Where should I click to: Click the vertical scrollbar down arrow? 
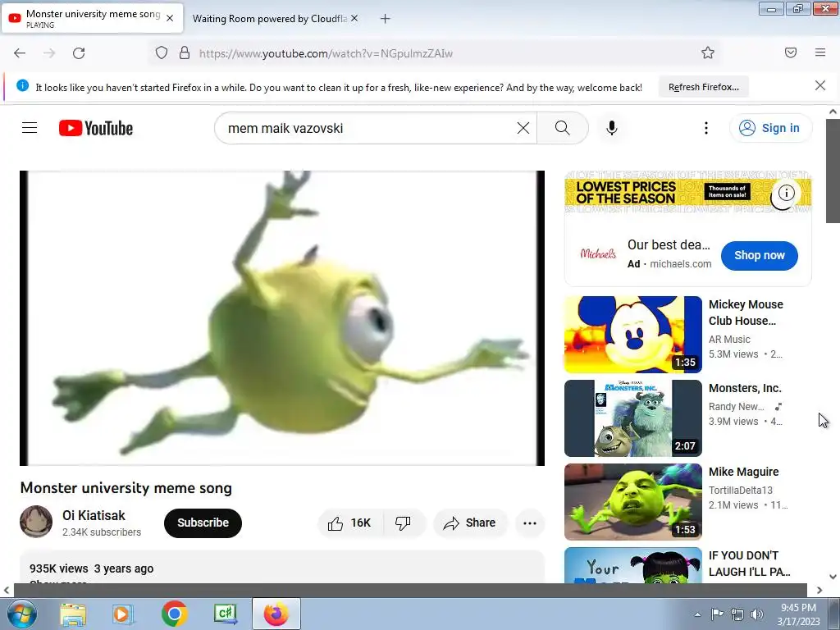coord(833,577)
